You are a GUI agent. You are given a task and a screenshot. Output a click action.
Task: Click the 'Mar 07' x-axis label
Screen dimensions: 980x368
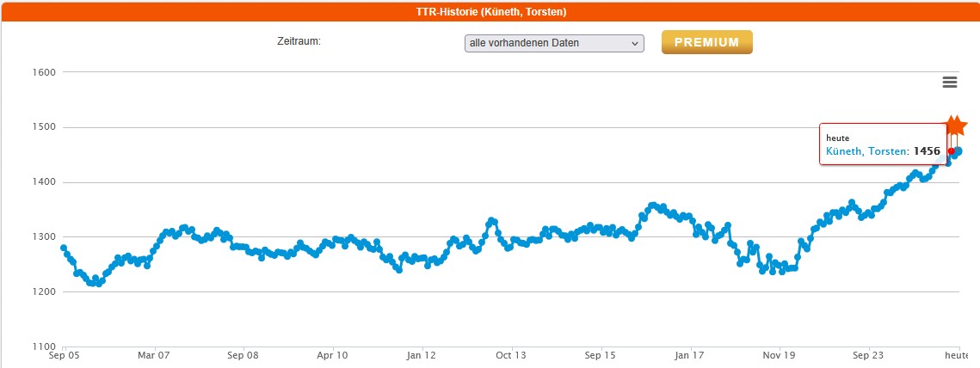pos(155,354)
